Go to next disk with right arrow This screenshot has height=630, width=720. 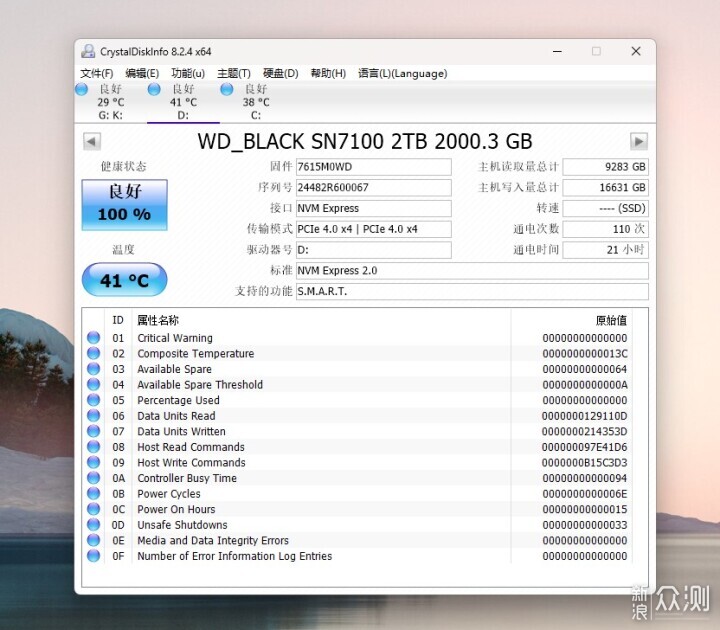coord(639,141)
